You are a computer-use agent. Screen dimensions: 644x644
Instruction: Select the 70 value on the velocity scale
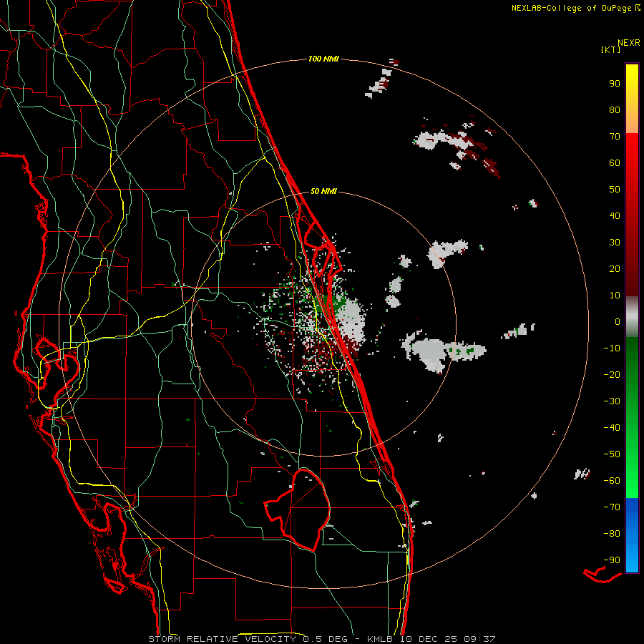pos(615,137)
